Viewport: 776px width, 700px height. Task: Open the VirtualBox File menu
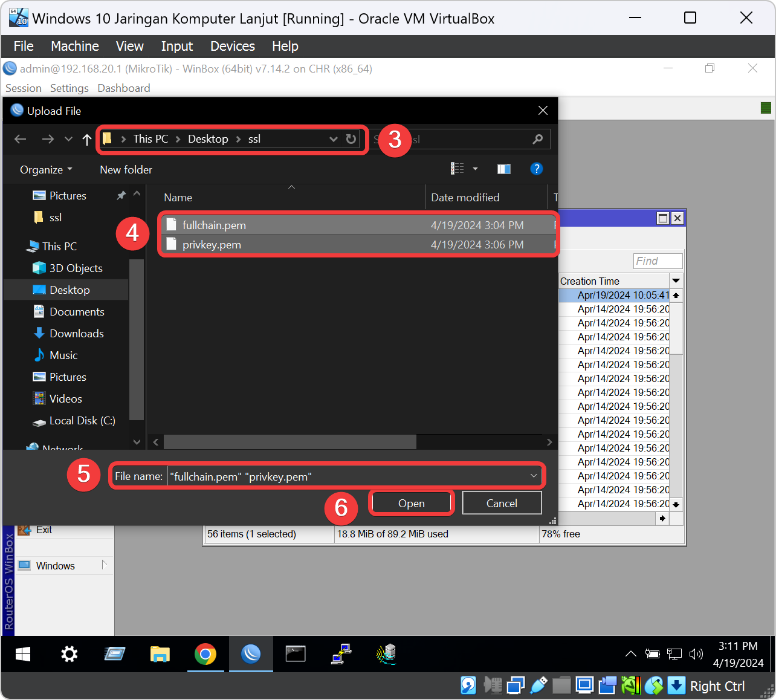(24, 47)
